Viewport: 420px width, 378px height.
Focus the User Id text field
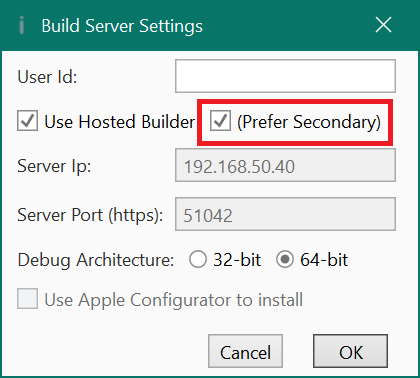click(x=285, y=76)
